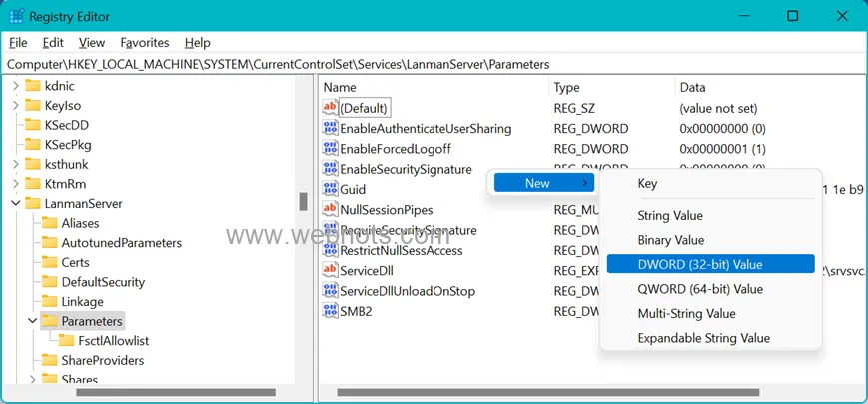Select the AutotunedParameters tree item
This screenshot has width=868, height=404.
click(121, 243)
